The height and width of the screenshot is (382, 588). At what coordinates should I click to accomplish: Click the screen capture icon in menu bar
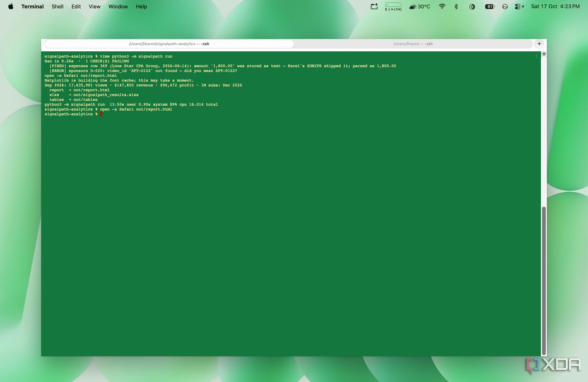pyautogui.click(x=374, y=6)
